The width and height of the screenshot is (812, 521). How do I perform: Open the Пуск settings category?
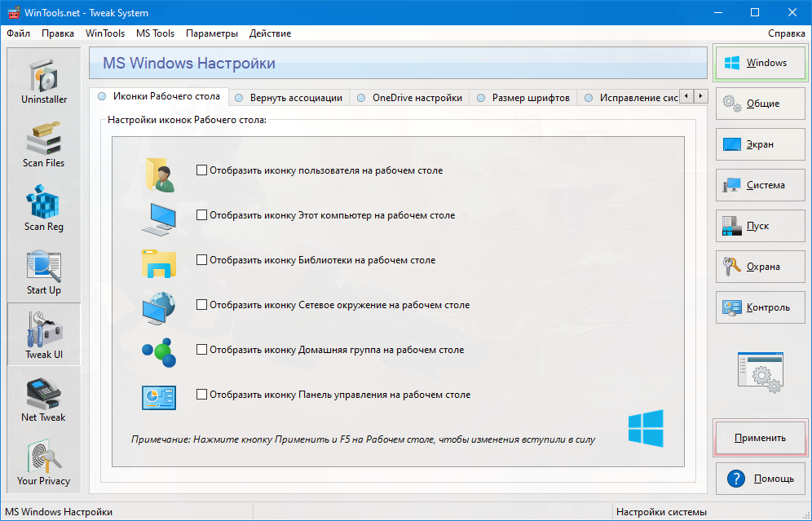tap(760, 226)
